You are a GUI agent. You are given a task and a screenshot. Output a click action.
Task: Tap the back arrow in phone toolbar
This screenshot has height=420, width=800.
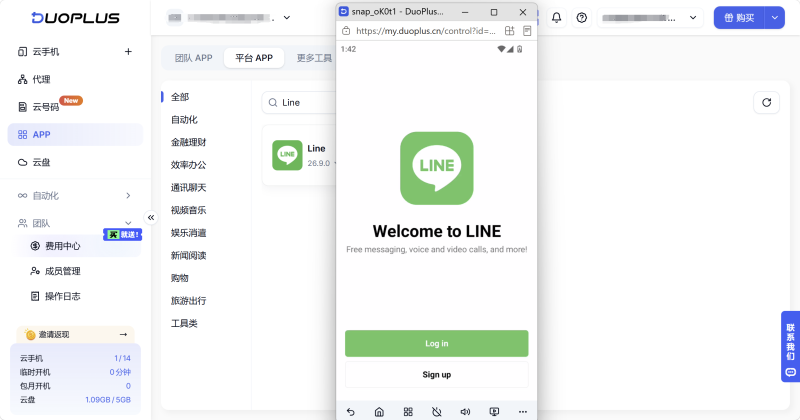tap(351, 412)
